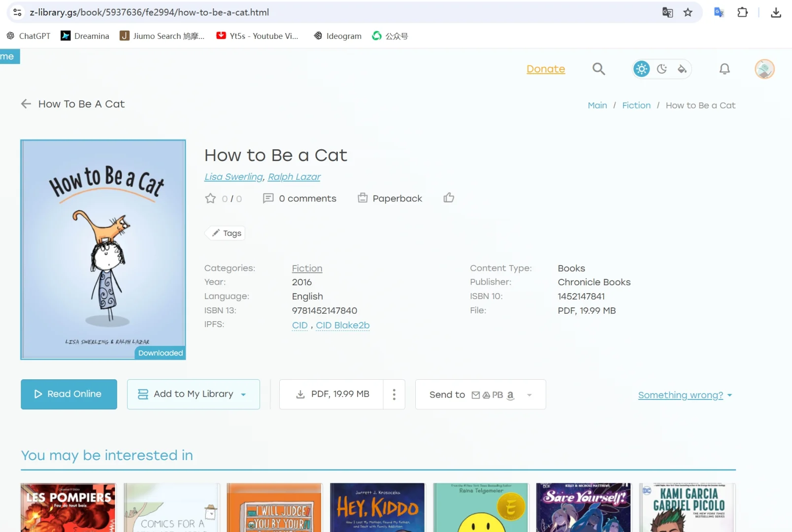Open more download options three dots
This screenshot has width=792, height=532.
394,395
